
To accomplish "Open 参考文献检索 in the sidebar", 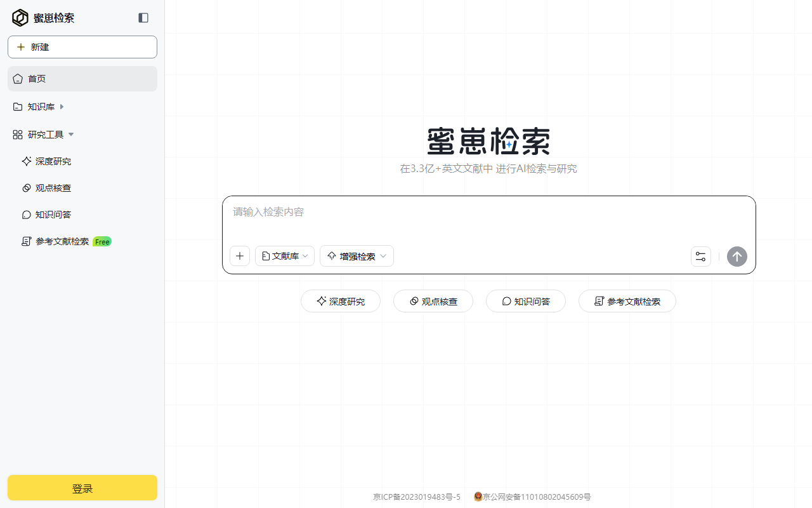I will click(x=62, y=241).
